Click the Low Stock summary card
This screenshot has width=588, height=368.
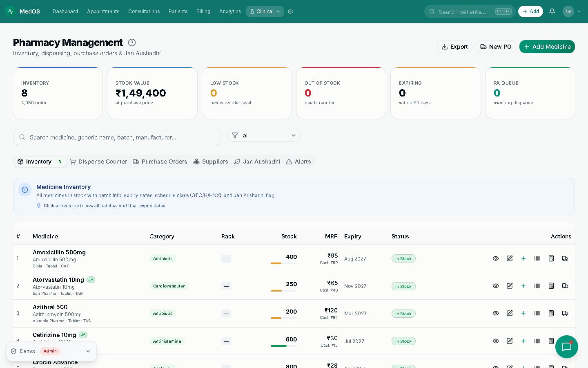[x=247, y=93]
